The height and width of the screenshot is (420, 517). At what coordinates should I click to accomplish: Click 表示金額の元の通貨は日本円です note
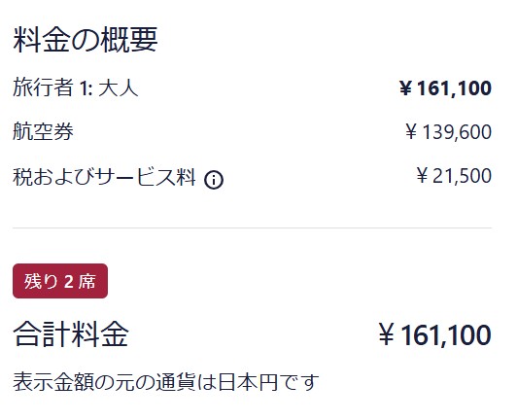pos(166,382)
